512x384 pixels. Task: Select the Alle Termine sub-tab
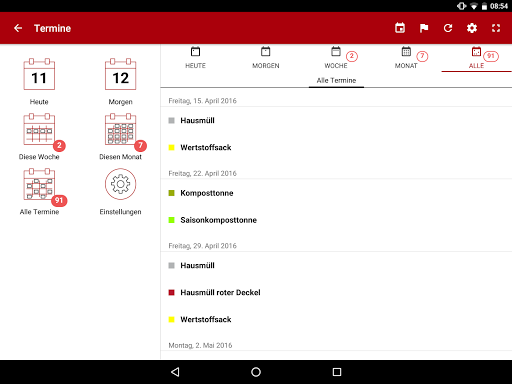336,80
